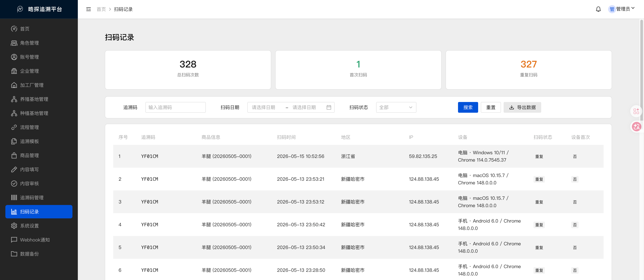Image resolution: width=644 pixels, height=280 pixels.
Task: Click the 追溯码 input field
Action: 175,107
